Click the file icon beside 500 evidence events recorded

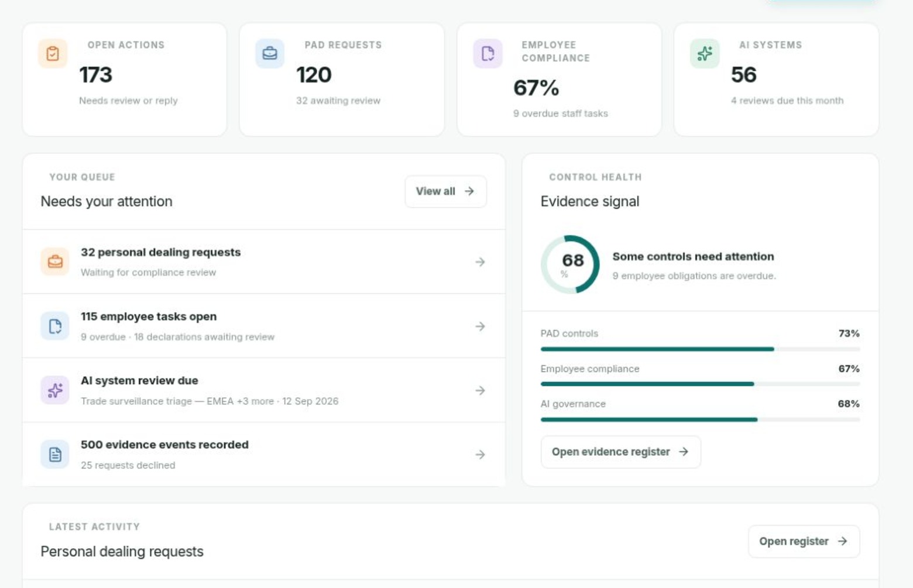point(55,455)
